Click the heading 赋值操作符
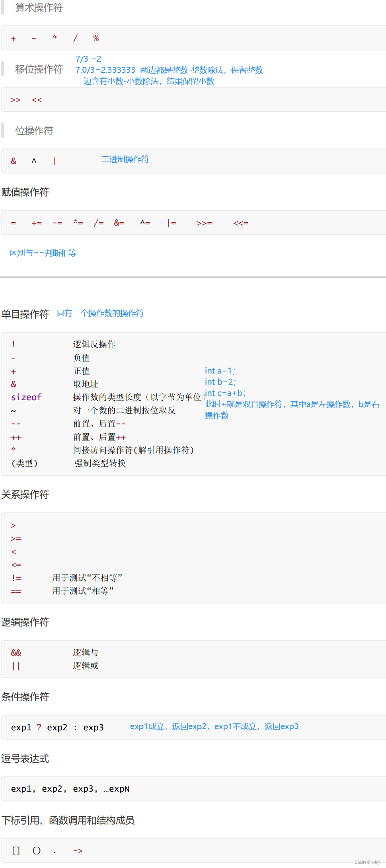The height and width of the screenshot is (868, 386). click(x=25, y=192)
